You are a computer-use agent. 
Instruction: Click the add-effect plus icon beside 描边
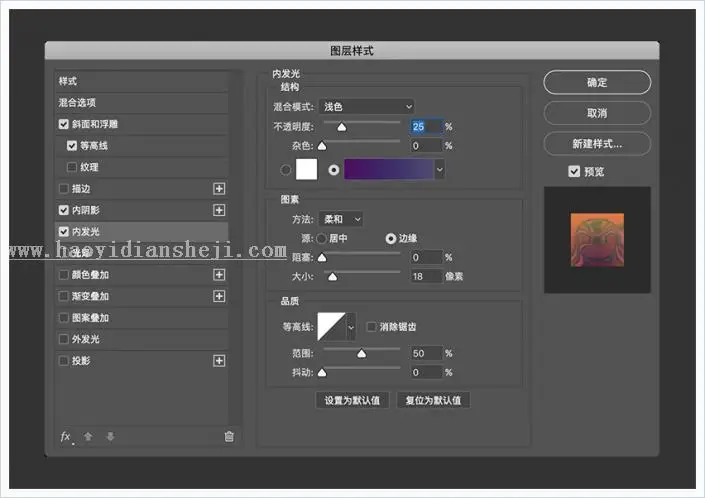click(219, 189)
